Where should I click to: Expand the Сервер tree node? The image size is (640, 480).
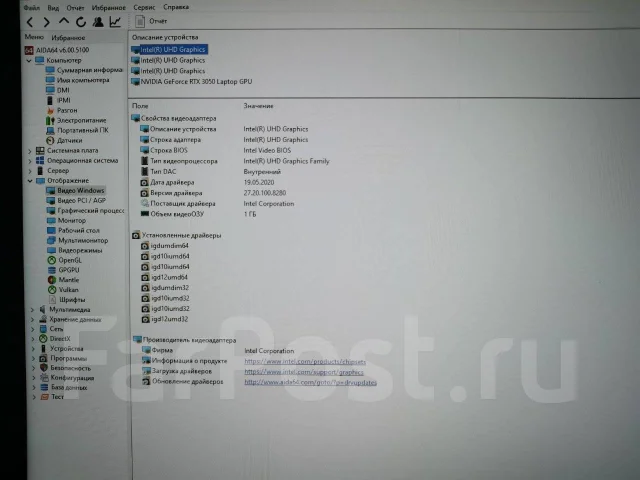click(29, 171)
